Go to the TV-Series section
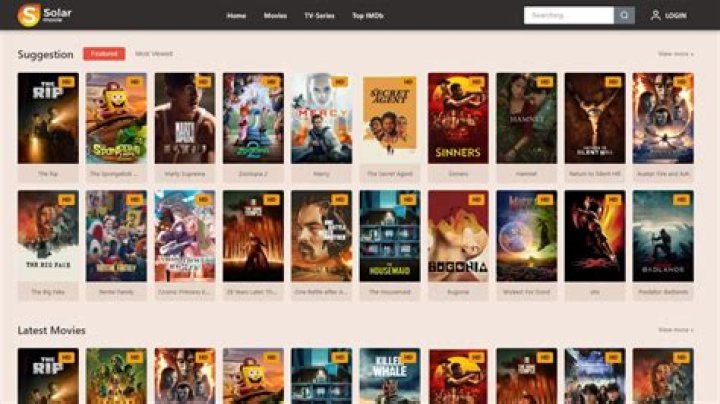The image size is (720, 404). point(319,16)
